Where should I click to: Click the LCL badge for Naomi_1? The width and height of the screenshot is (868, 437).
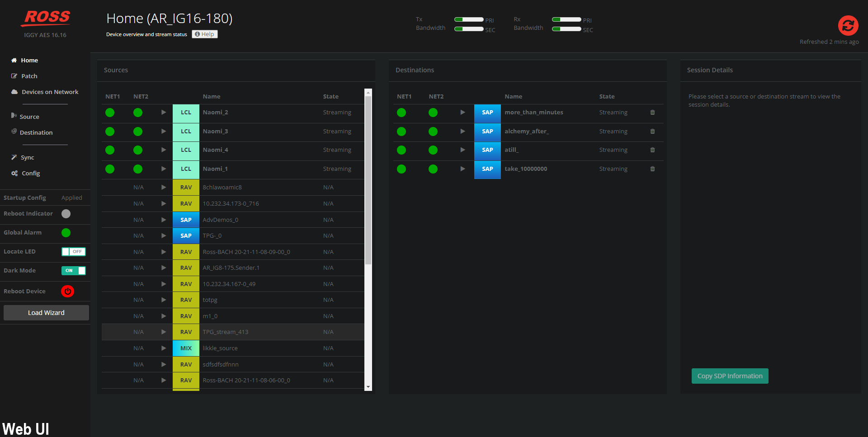pyautogui.click(x=186, y=169)
